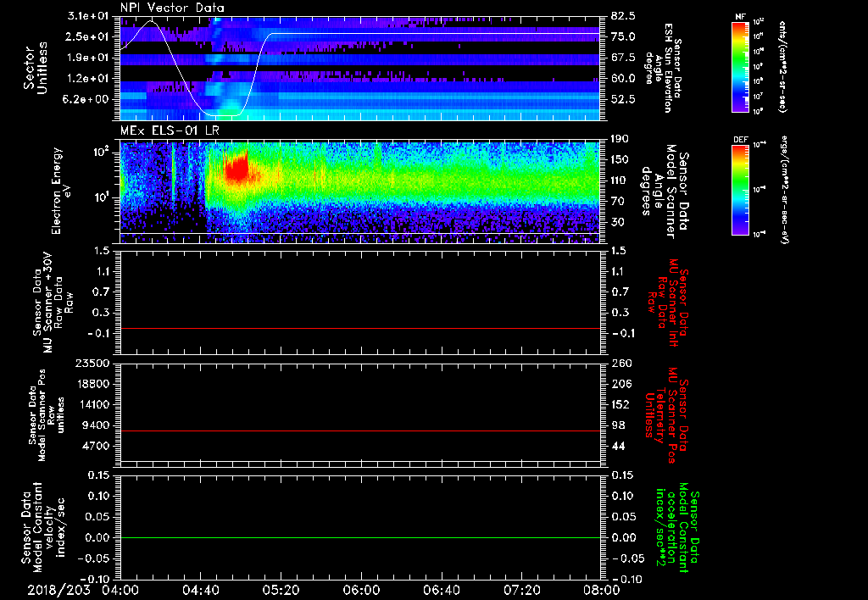Click the "07:20" time tick label
This screenshot has height=600, width=868.
pos(521,590)
